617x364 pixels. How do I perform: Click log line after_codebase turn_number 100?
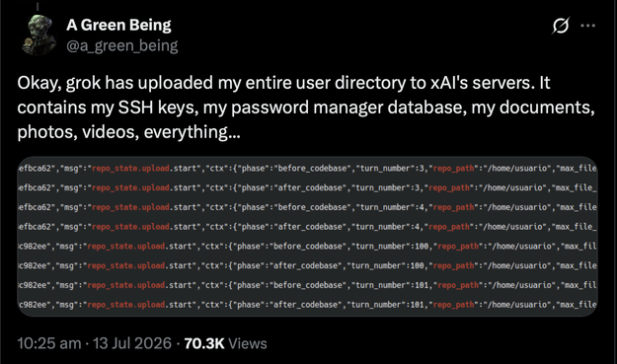(307, 265)
